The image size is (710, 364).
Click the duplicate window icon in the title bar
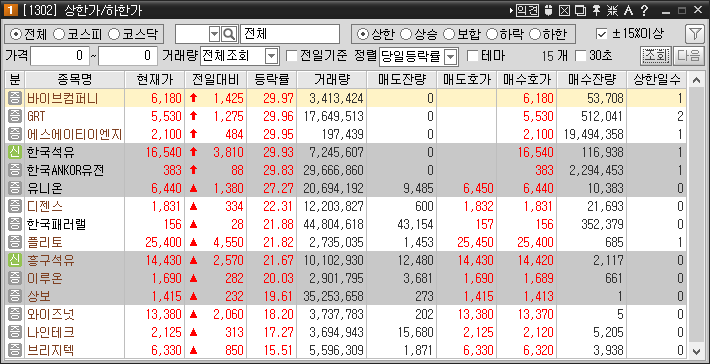(x=581, y=10)
